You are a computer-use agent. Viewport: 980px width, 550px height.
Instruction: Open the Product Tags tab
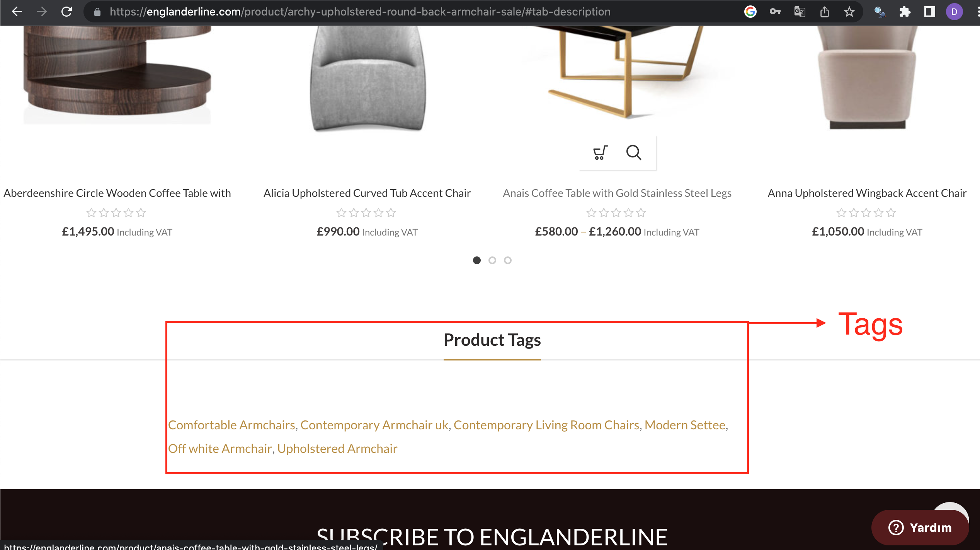492,340
